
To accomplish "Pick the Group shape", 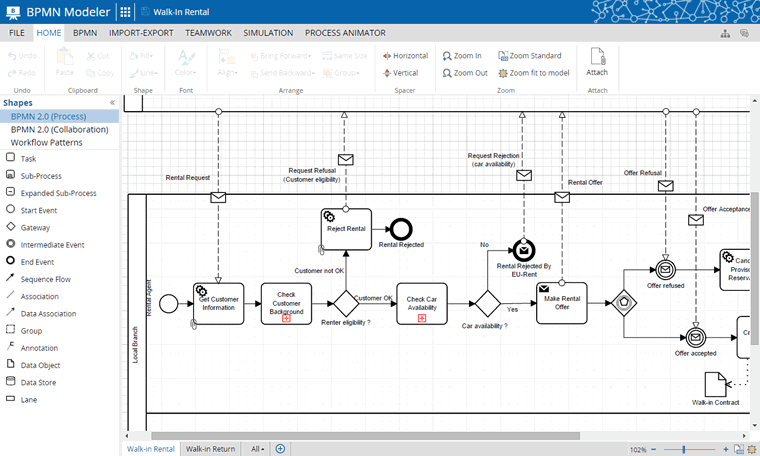I will (24, 330).
